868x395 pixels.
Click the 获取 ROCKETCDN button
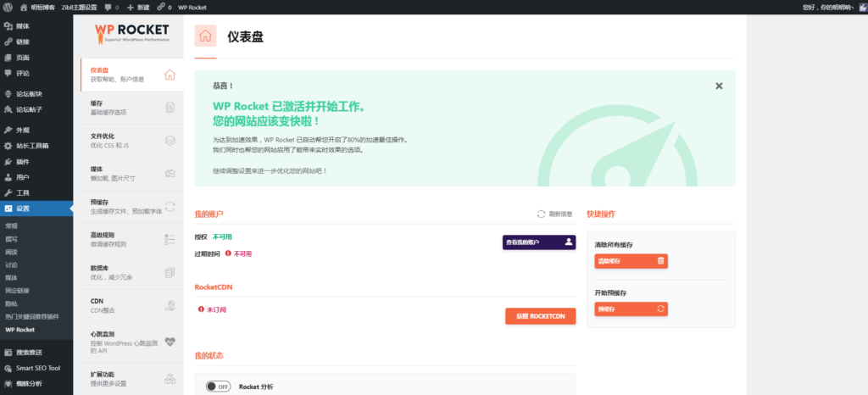pos(540,316)
